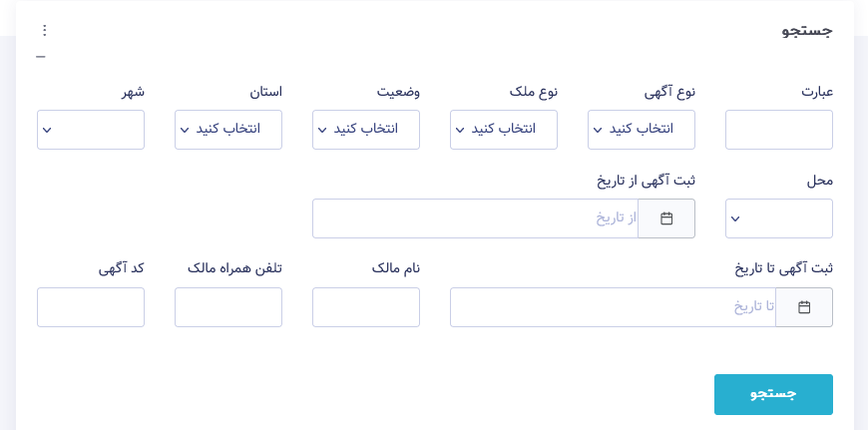Click calendar icon for ثبت آگهی از تاریخ

tap(666, 218)
